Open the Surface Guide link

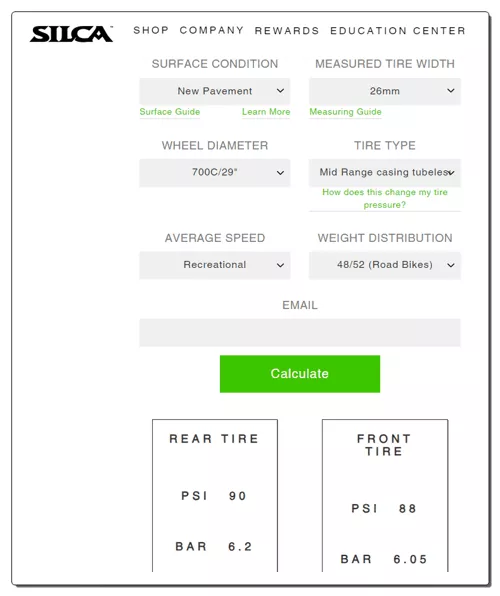(x=170, y=112)
